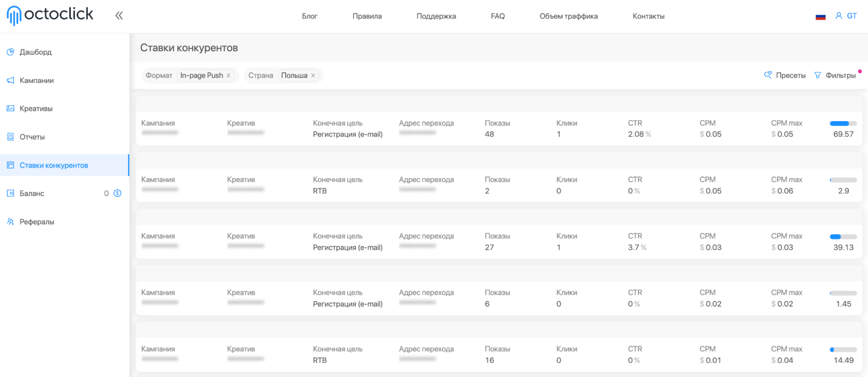Click Показы value 48

[x=489, y=134]
